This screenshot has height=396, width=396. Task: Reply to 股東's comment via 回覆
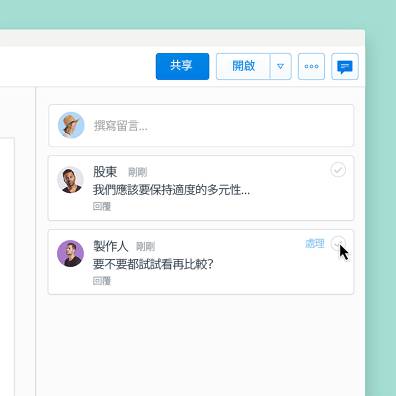102,207
